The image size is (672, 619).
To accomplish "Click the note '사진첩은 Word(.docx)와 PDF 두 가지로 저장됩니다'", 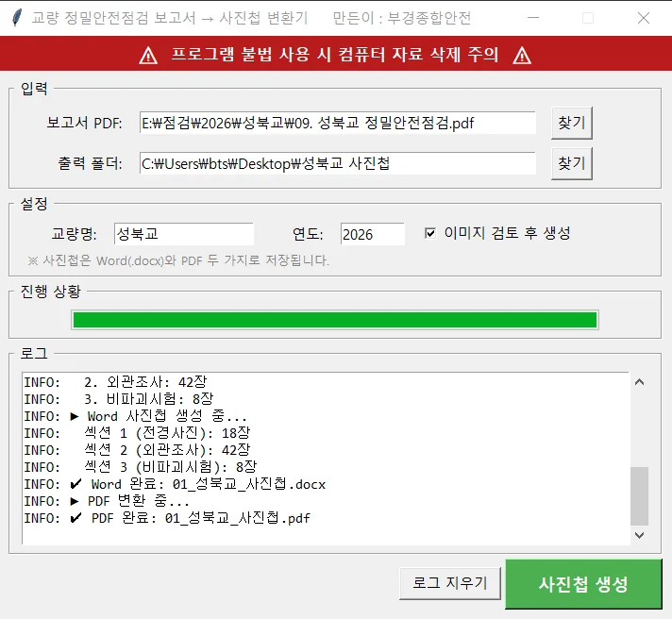I will coord(178,260).
